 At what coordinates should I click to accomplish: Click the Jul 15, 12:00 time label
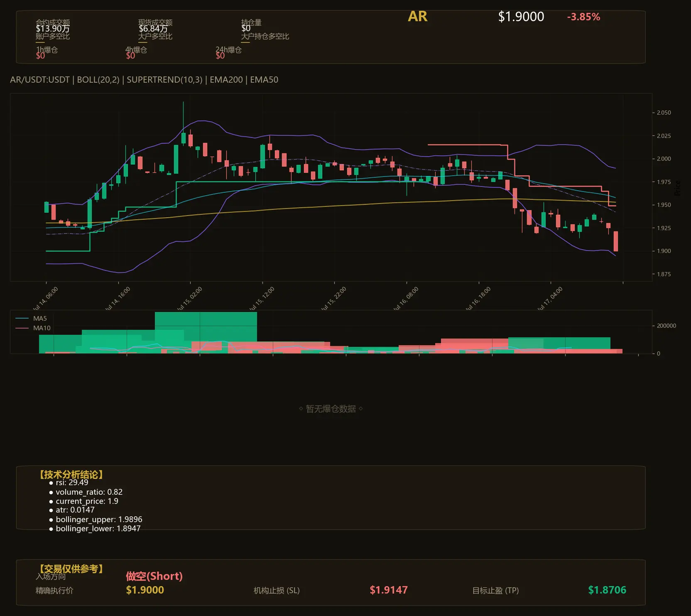tap(262, 298)
